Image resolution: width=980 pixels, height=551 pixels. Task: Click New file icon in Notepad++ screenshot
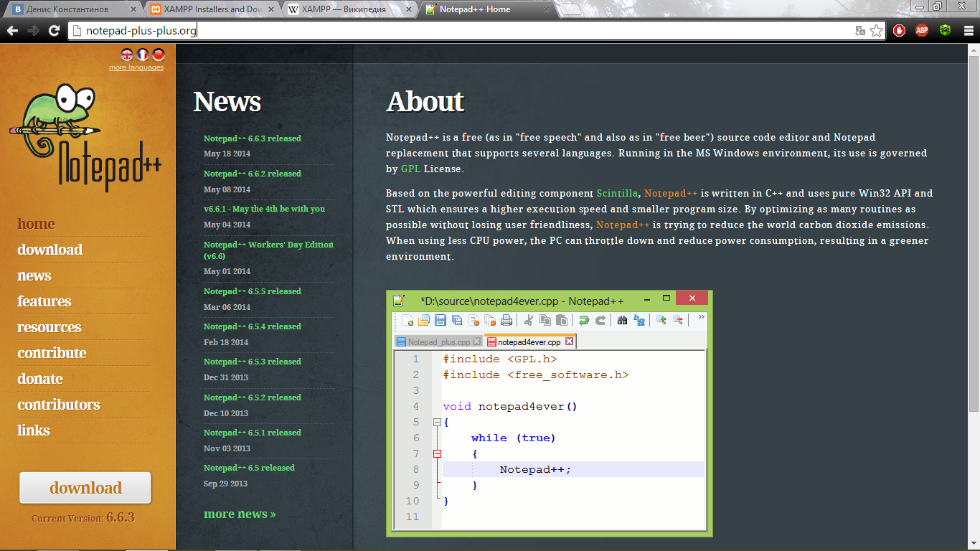[407, 320]
